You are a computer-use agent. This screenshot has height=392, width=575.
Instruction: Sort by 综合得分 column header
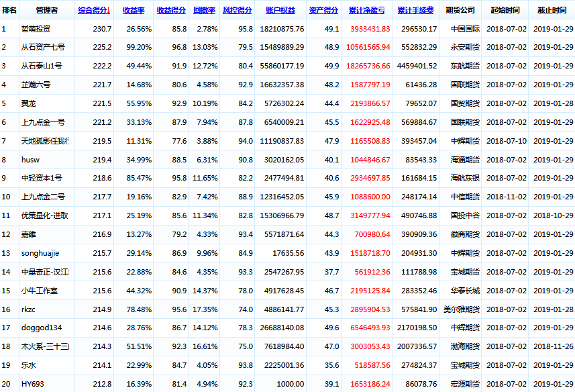pos(93,11)
